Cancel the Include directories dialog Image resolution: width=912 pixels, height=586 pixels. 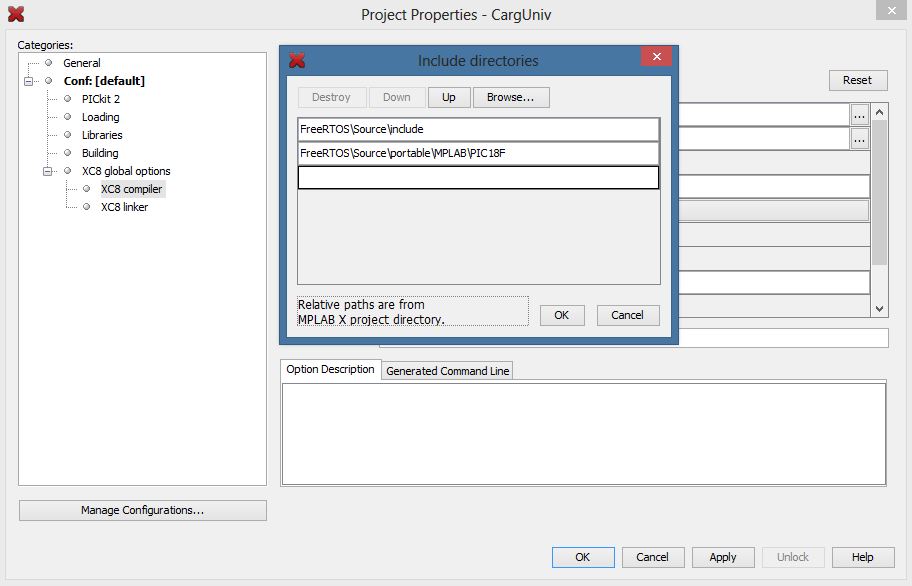pyautogui.click(x=628, y=315)
